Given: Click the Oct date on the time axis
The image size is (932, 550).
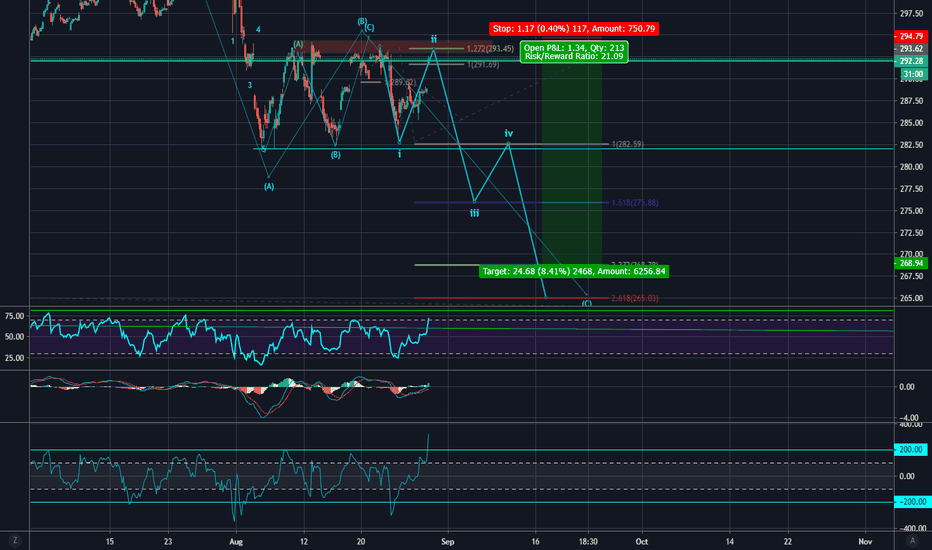Looking at the screenshot, I should (x=641, y=542).
